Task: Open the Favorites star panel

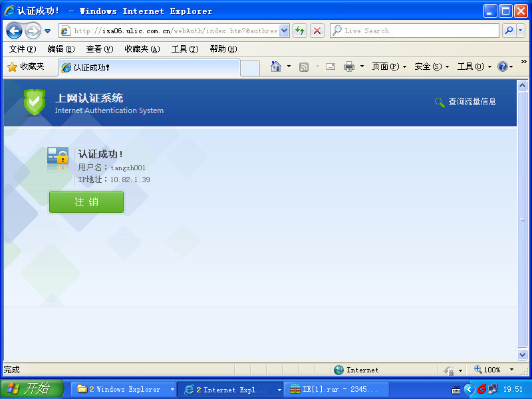Action: pos(26,66)
